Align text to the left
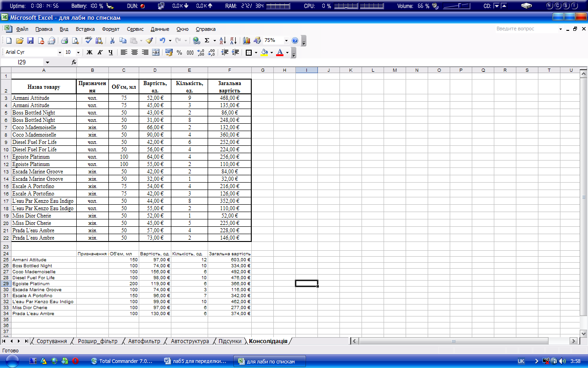 (124, 52)
